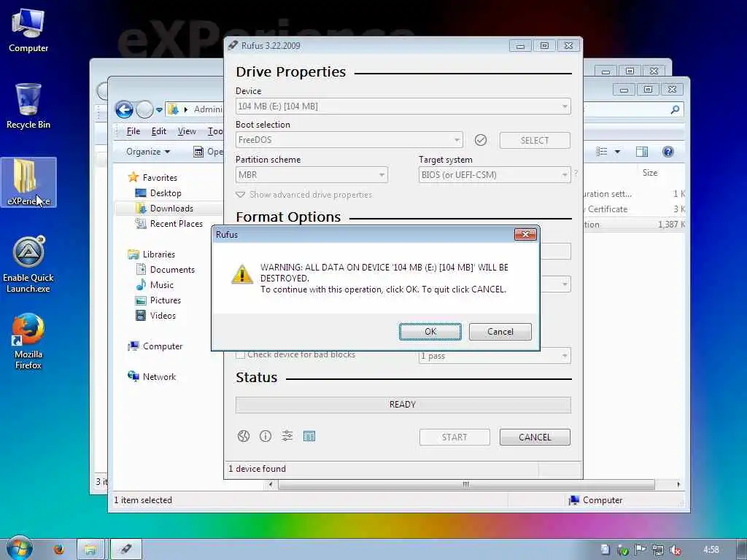Select Enable Quick Launch.exe desktop icon
The width and height of the screenshot is (747, 560).
28,265
